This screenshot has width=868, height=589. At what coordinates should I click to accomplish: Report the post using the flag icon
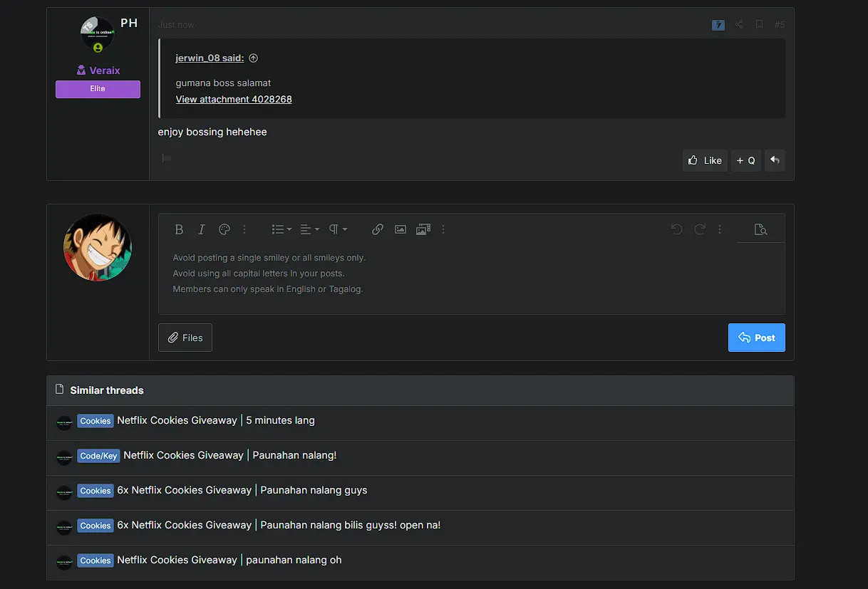[x=166, y=158]
